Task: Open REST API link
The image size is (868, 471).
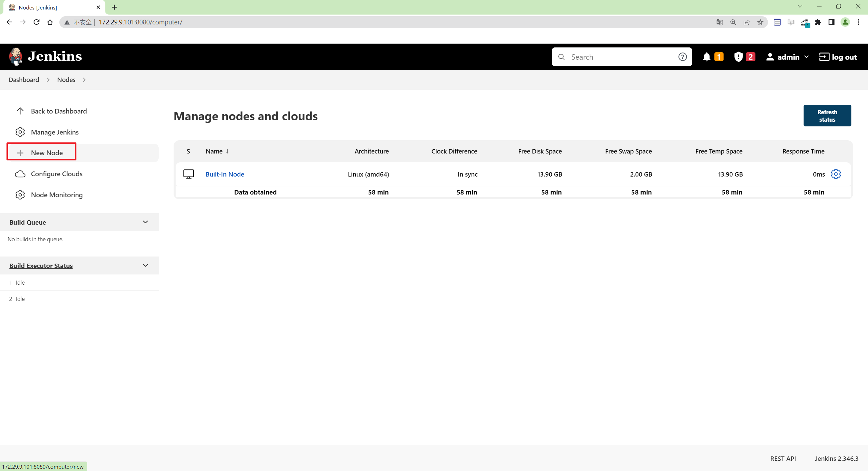Action: (783, 458)
